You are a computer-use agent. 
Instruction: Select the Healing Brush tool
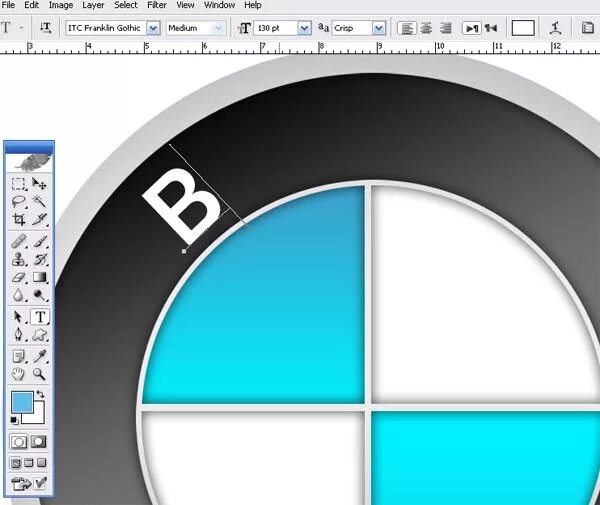tap(18, 242)
